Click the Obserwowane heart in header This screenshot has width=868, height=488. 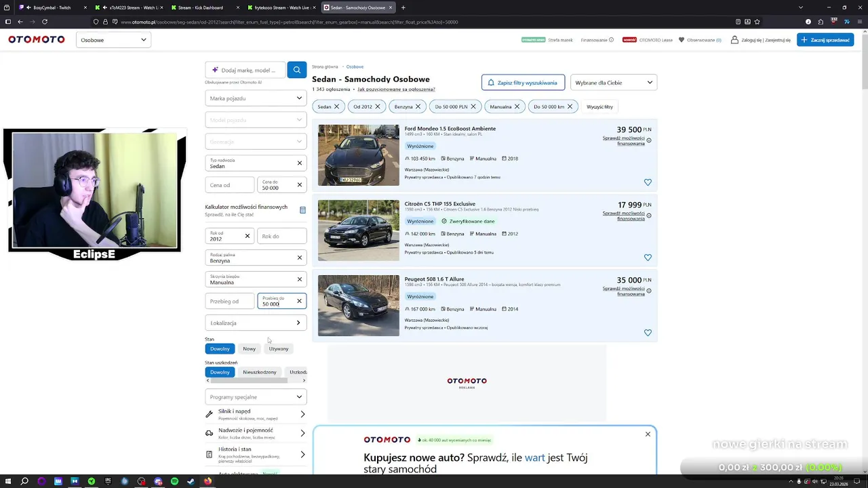(682, 40)
